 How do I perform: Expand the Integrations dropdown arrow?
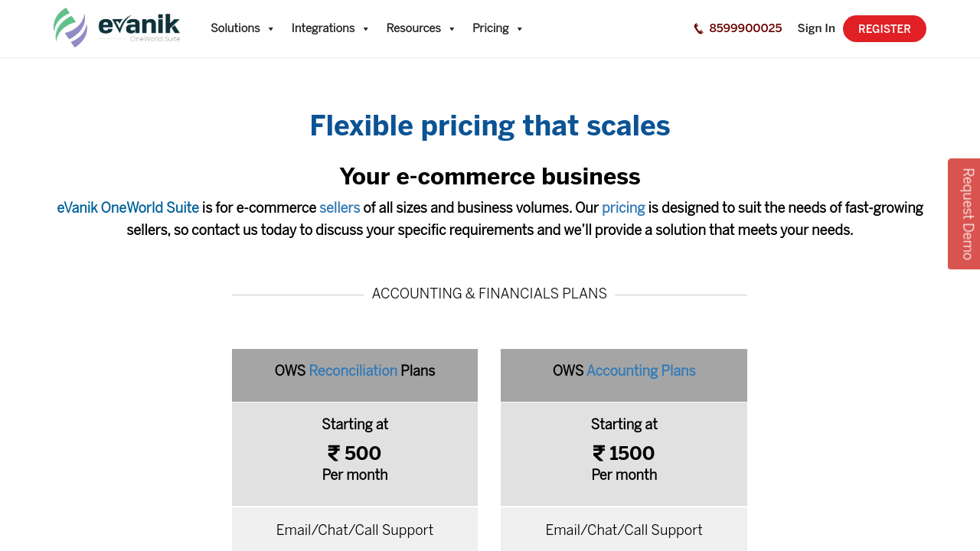click(x=365, y=29)
